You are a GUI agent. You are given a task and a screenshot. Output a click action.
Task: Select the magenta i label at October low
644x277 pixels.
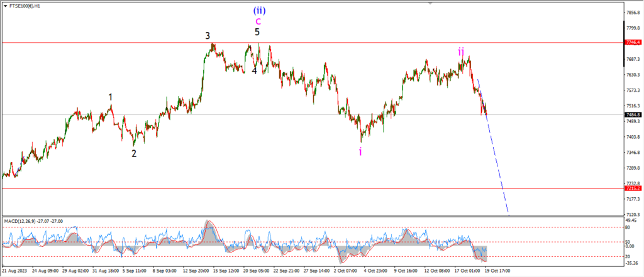[x=360, y=151]
